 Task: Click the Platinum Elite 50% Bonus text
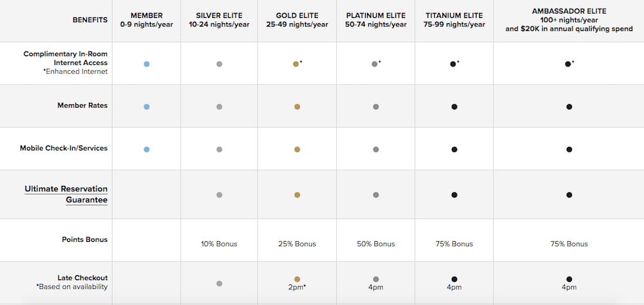pos(376,244)
